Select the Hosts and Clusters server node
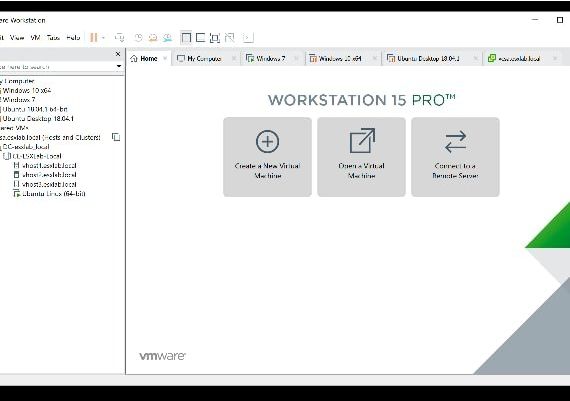This screenshot has width=570, height=401. click(x=50, y=137)
